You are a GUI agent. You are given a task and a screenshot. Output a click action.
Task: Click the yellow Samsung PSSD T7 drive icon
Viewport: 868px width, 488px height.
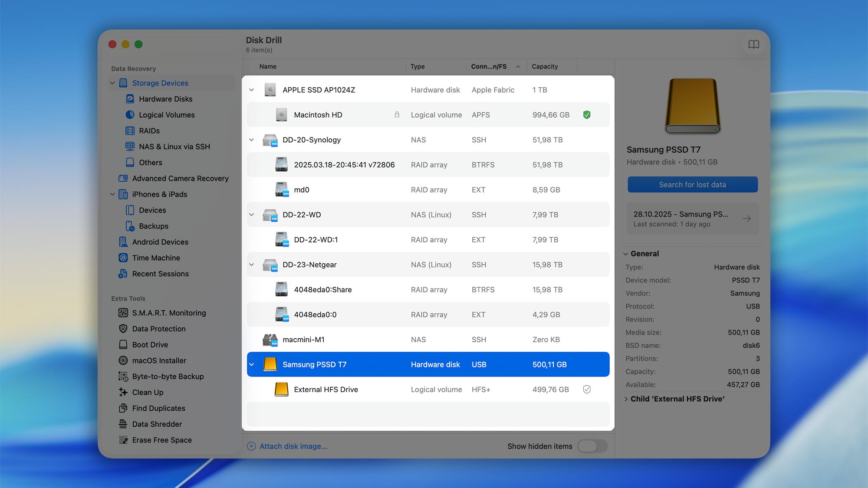pos(271,364)
